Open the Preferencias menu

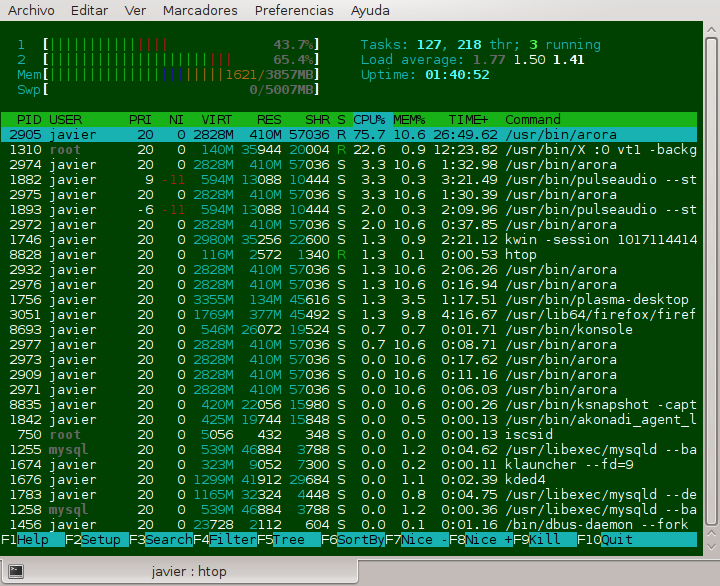click(x=294, y=10)
